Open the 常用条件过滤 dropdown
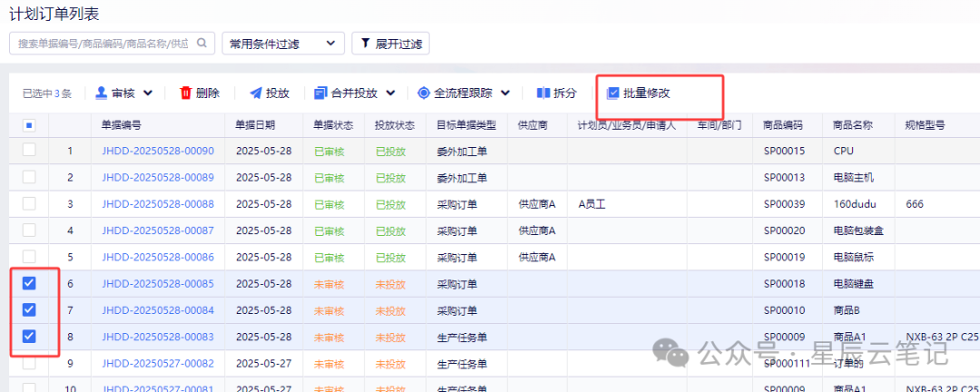980x392 pixels. click(x=283, y=44)
